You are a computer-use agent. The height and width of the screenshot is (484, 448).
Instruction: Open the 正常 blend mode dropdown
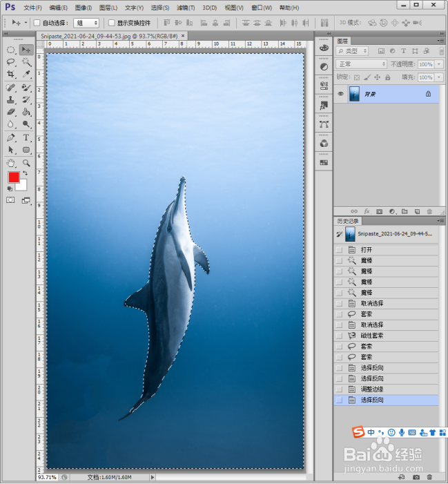pyautogui.click(x=362, y=64)
